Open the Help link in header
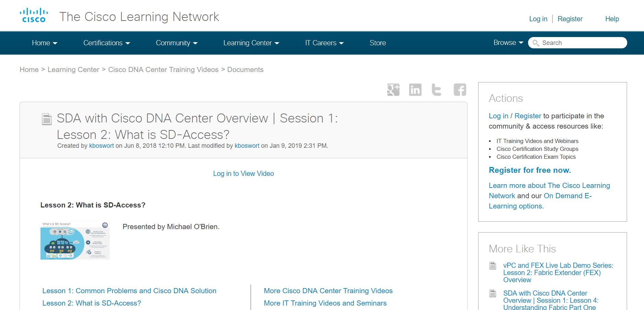 (x=612, y=19)
